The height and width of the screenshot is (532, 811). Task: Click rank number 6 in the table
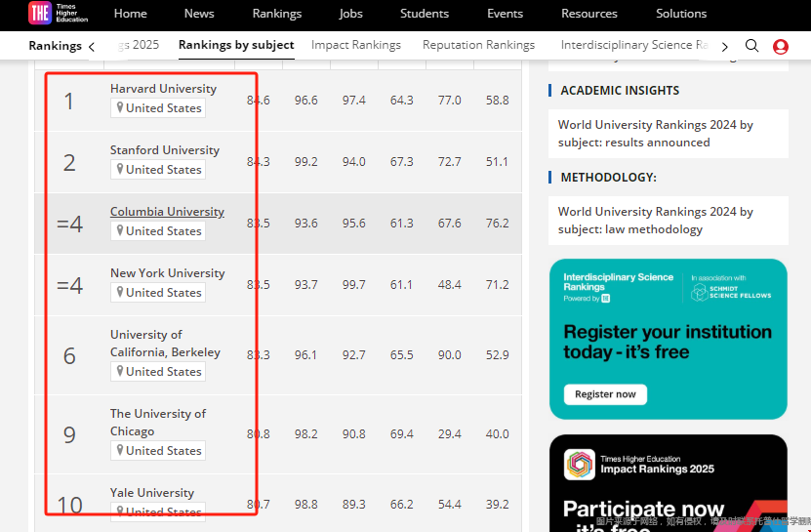69,356
